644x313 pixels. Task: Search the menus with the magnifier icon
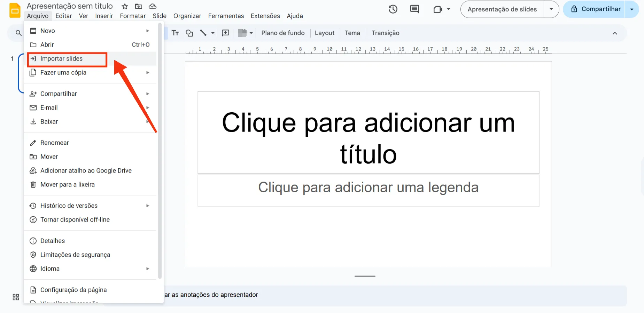18,33
